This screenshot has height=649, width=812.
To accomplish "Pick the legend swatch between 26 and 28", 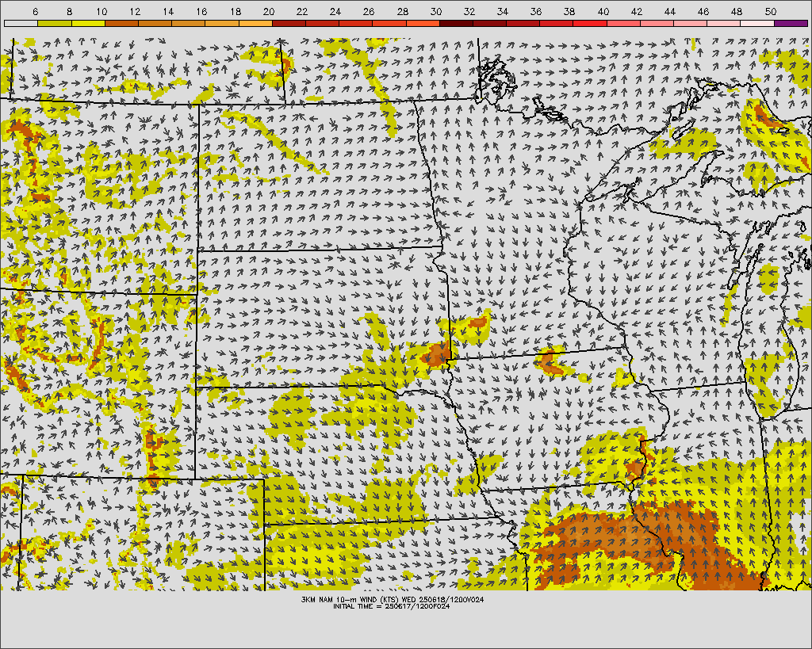I will pos(389,23).
